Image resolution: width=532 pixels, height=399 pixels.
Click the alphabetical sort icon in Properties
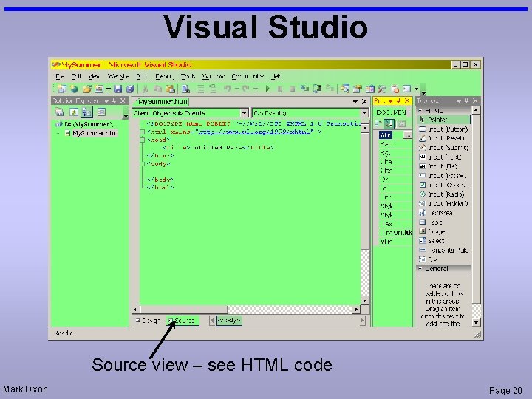[x=389, y=124]
